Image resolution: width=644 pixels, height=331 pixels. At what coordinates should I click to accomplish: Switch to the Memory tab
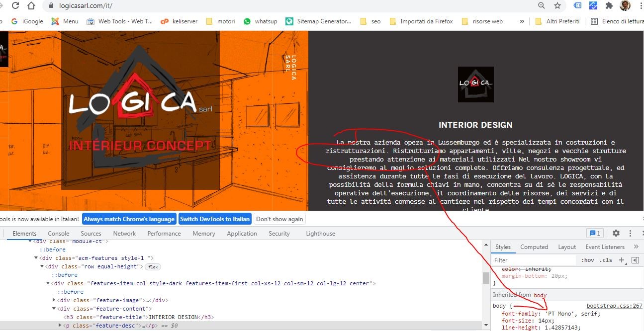coord(204,234)
